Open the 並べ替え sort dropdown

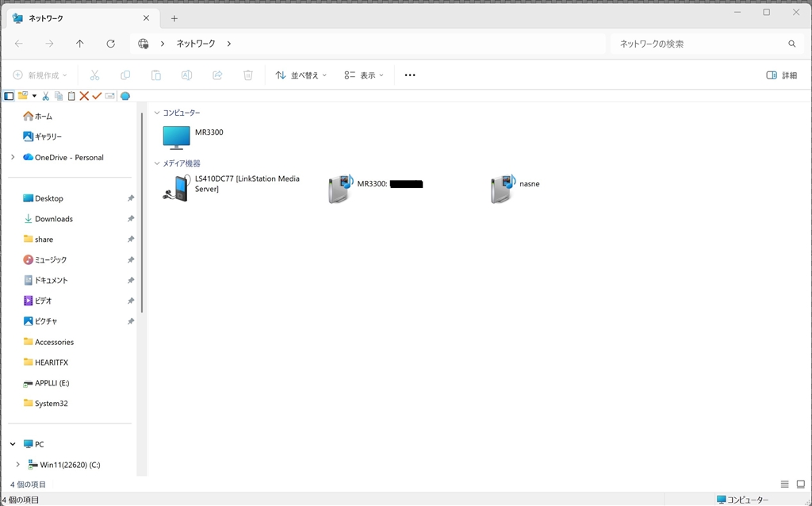pos(301,75)
